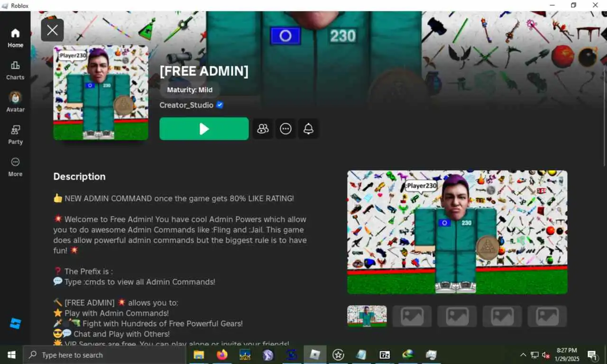Select the second placeholder preview thumbnail

pos(412,316)
